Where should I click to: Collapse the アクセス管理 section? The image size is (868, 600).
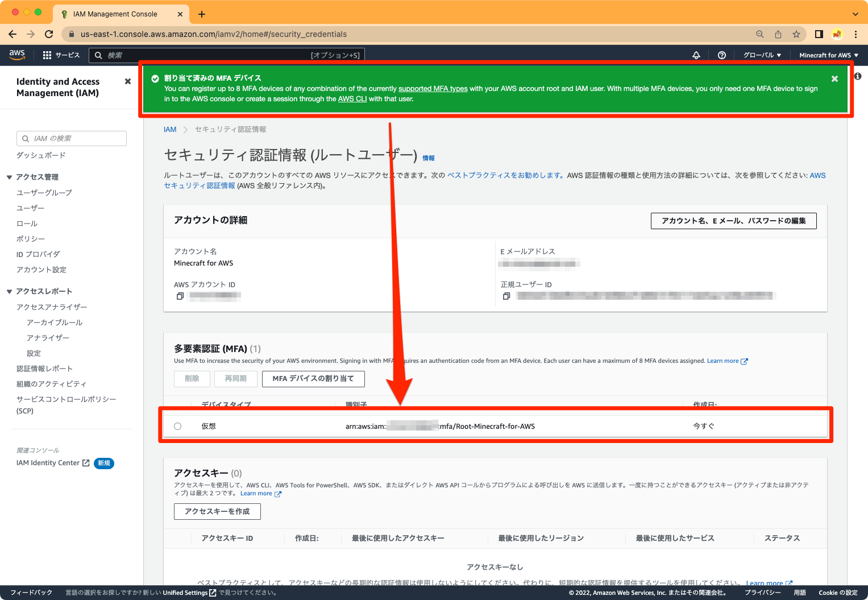point(9,177)
